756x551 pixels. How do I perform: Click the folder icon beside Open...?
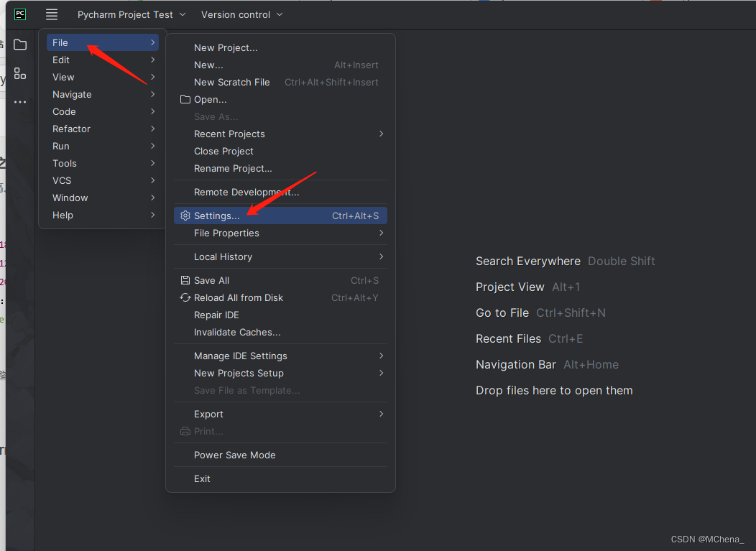[185, 99]
